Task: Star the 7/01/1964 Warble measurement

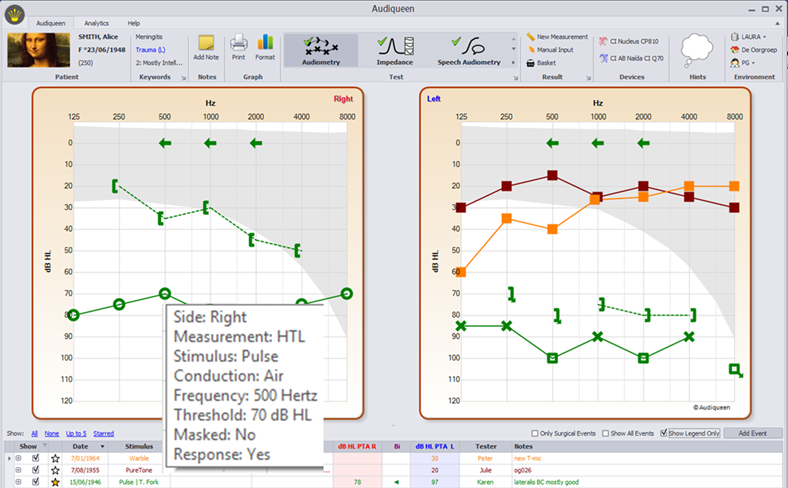Action: click(x=55, y=458)
